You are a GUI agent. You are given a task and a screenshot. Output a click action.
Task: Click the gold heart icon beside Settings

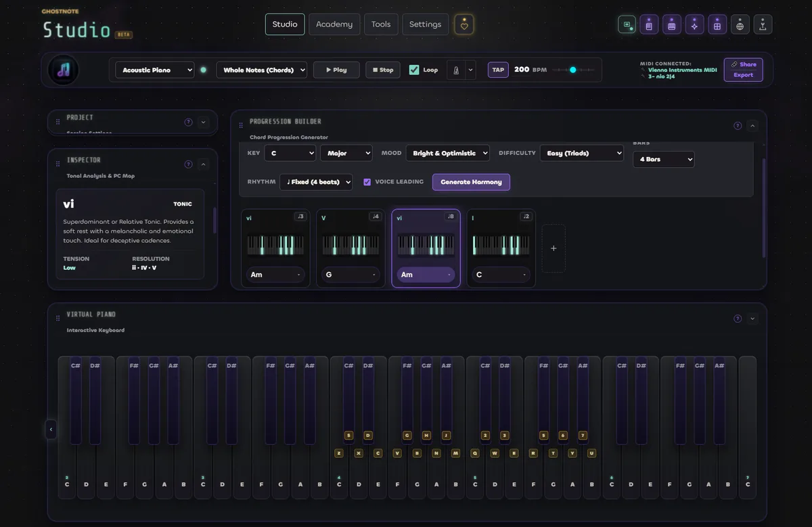[464, 25]
